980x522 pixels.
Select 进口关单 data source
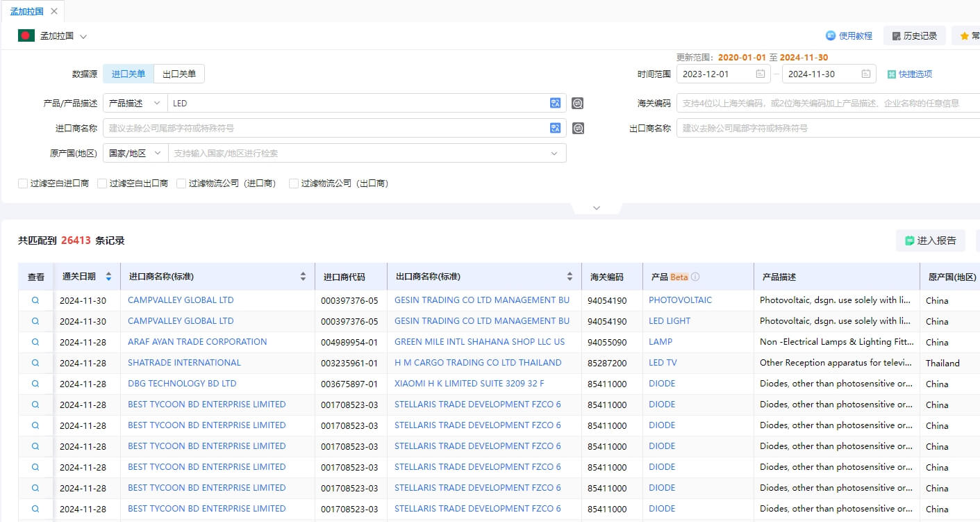128,74
